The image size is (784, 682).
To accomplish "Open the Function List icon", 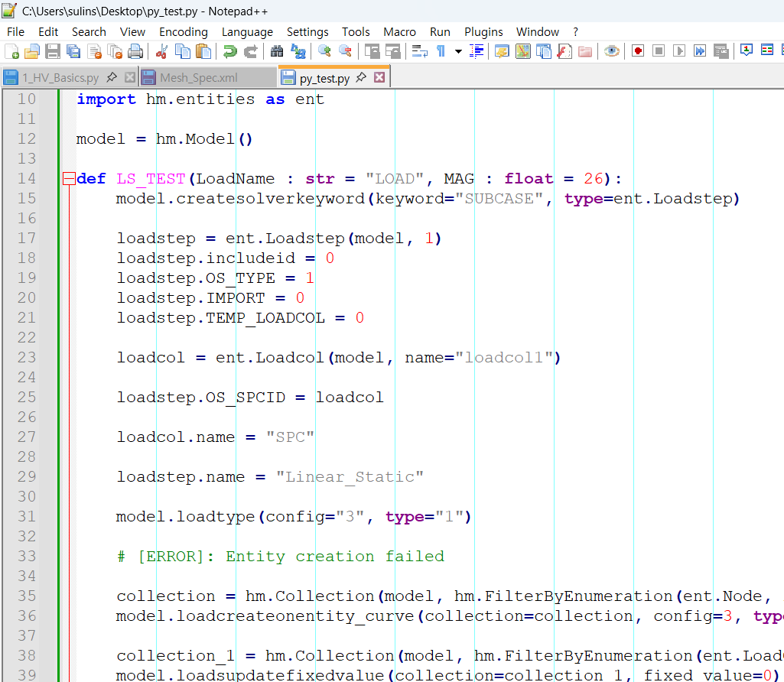I will (564, 51).
